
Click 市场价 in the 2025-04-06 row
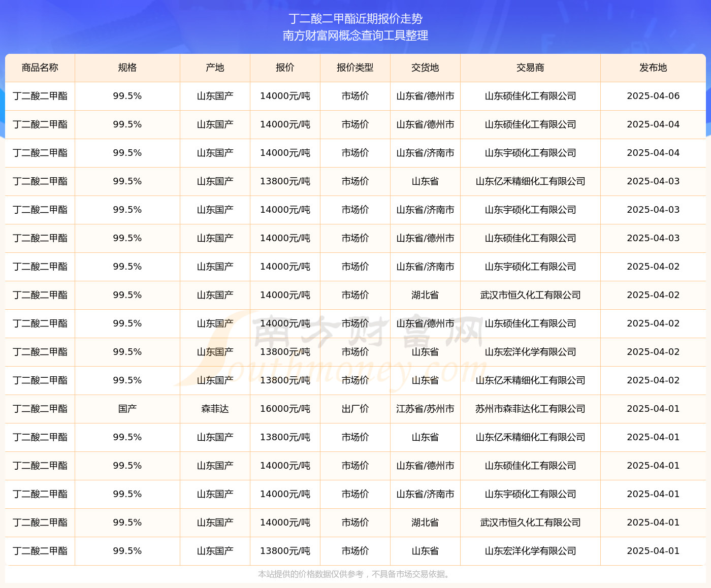355,96
